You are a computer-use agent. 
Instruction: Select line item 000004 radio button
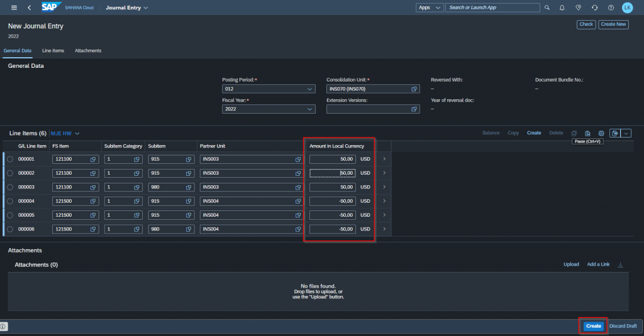(x=10, y=201)
